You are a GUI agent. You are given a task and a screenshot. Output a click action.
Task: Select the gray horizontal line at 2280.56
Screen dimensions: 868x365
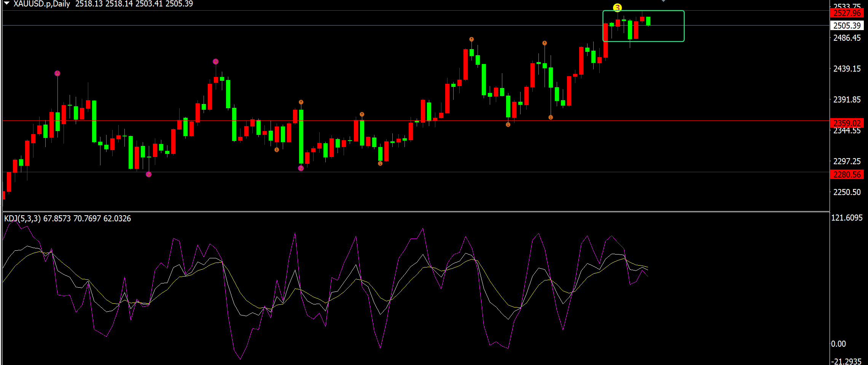[x=416, y=172]
